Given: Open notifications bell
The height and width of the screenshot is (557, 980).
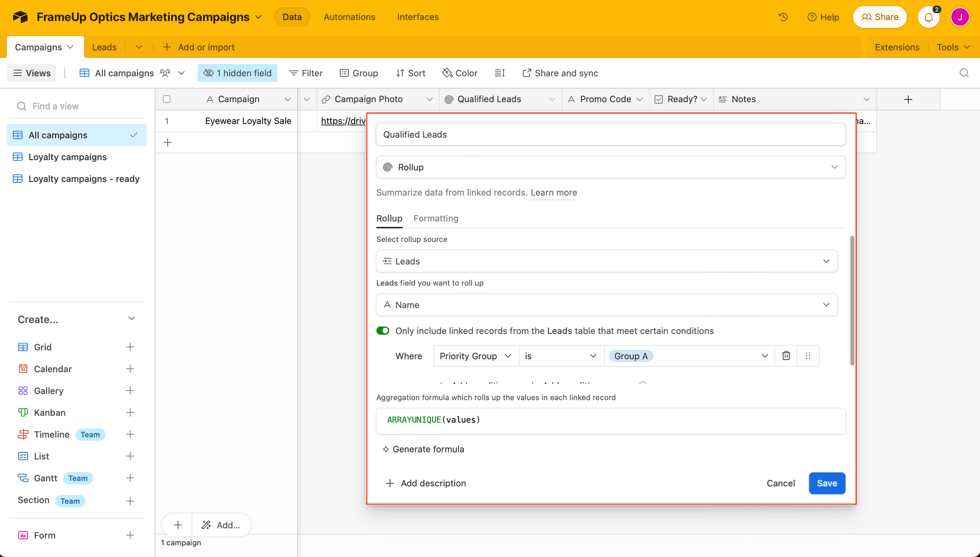Looking at the screenshot, I should click(x=928, y=17).
